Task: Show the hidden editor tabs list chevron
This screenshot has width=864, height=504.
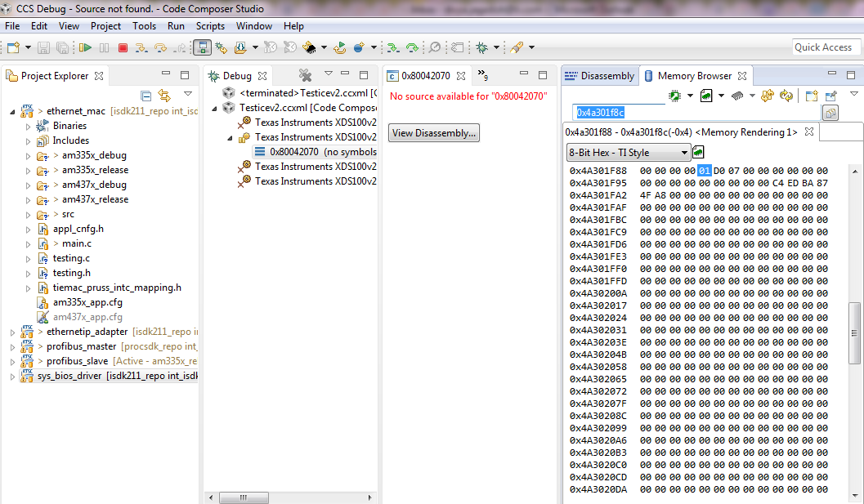Action: pyautogui.click(x=483, y=74)
